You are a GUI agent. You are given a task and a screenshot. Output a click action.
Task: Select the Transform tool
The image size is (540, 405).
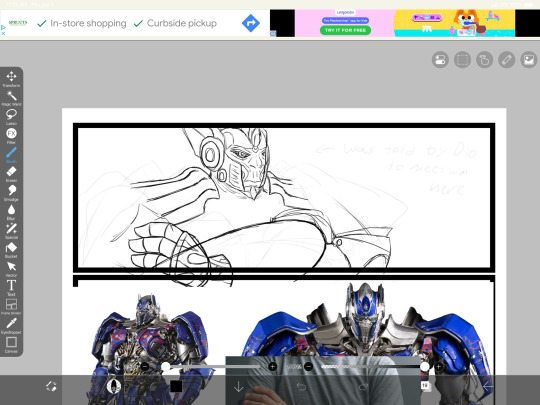pyautogui.click(x=11, y=79)
